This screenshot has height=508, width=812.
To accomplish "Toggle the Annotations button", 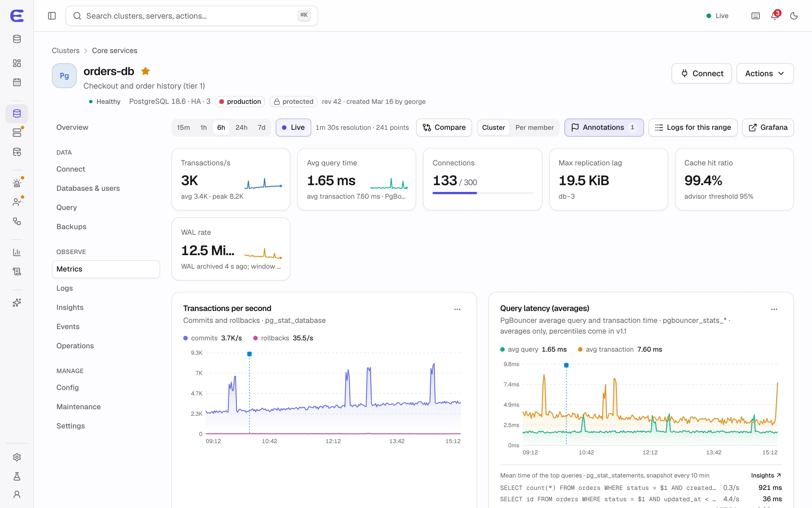I will point(604,127).
